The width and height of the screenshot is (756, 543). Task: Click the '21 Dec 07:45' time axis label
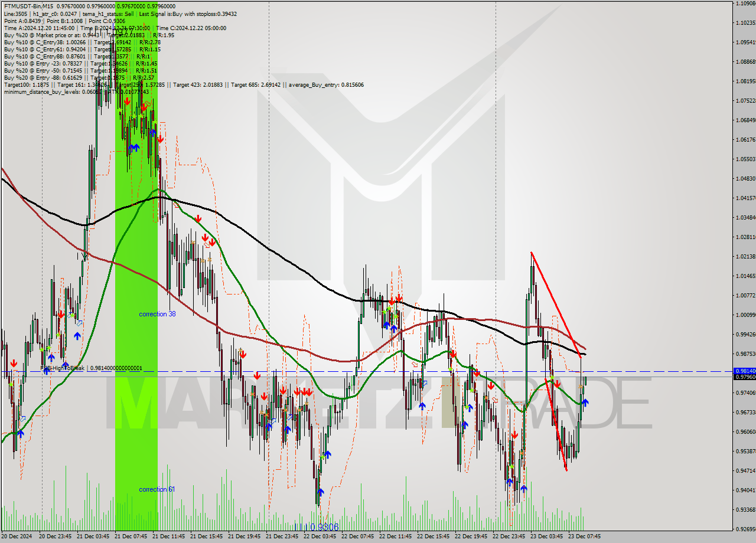131,537
